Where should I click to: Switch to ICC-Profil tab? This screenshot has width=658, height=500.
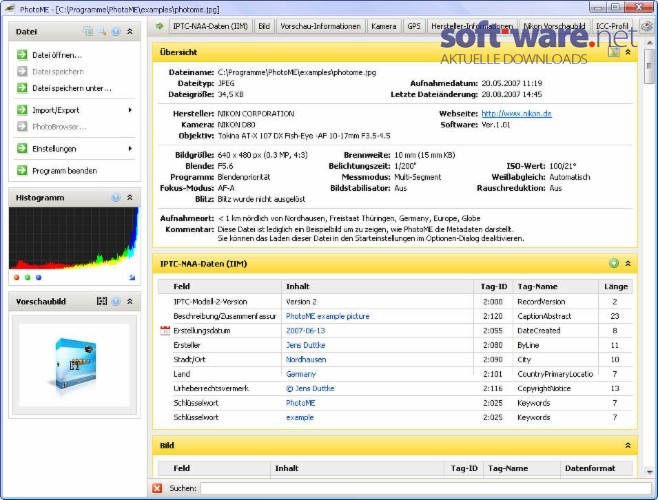click(612, 26)
